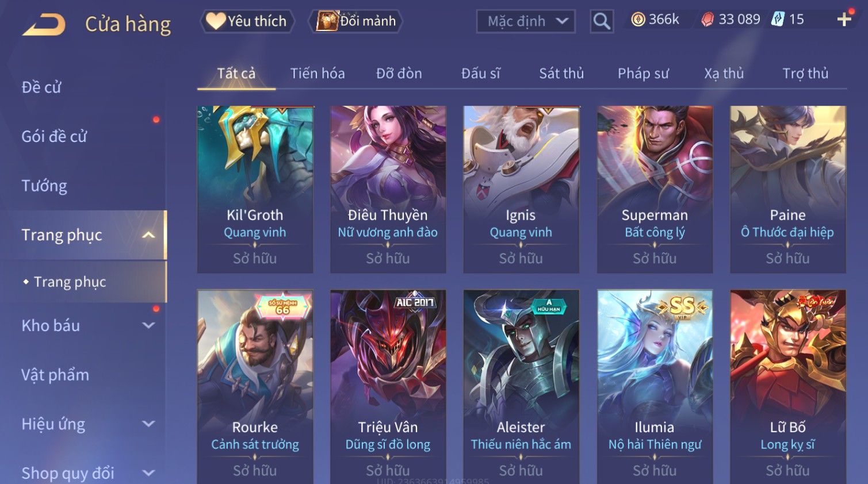Open Tướng in the sidebar
868x484 pixels.
tap(44, 186)
